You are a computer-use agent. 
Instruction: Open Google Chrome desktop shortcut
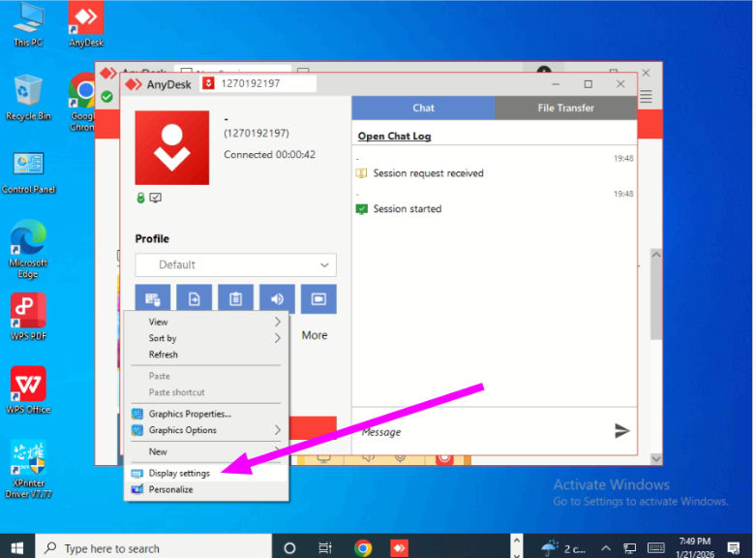pyautogui.click(x=83, y=102)
